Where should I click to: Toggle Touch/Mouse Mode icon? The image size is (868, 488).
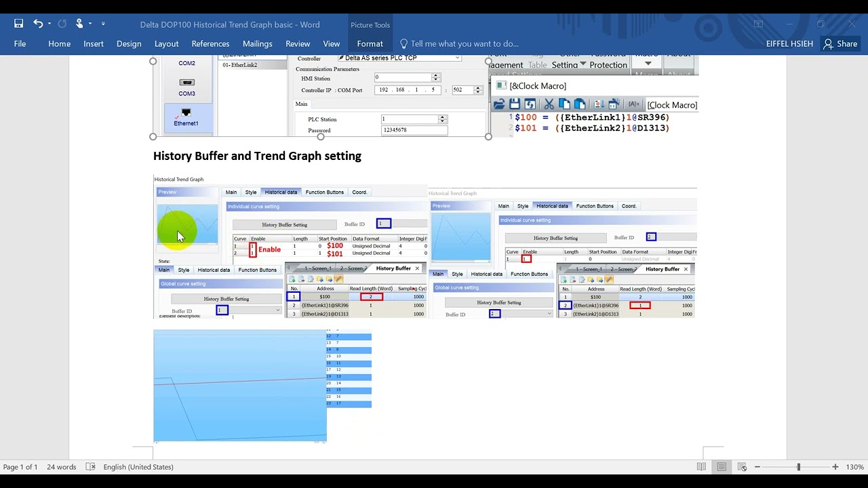click(79, 24)
